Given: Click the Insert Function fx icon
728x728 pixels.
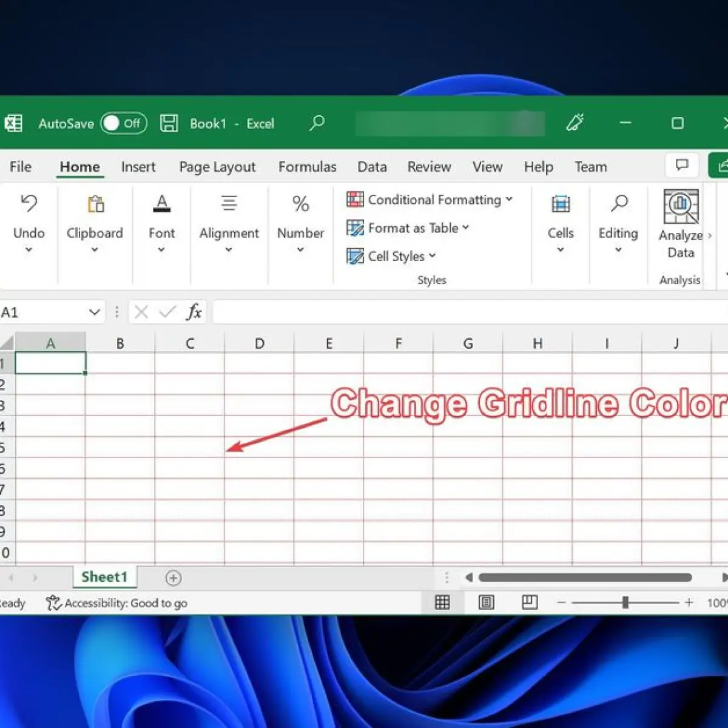Looking at the screenshot, I should (194, 312).
